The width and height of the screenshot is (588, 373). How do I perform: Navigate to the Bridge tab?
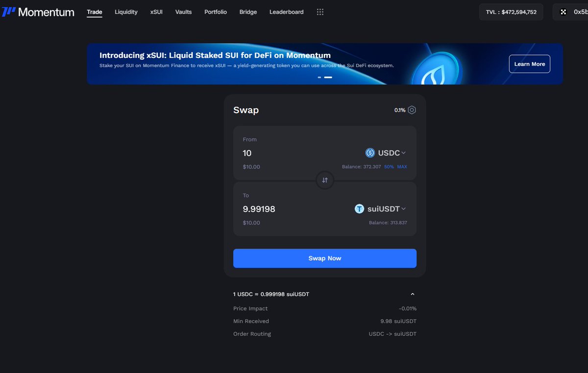click(x=248, y=12)
